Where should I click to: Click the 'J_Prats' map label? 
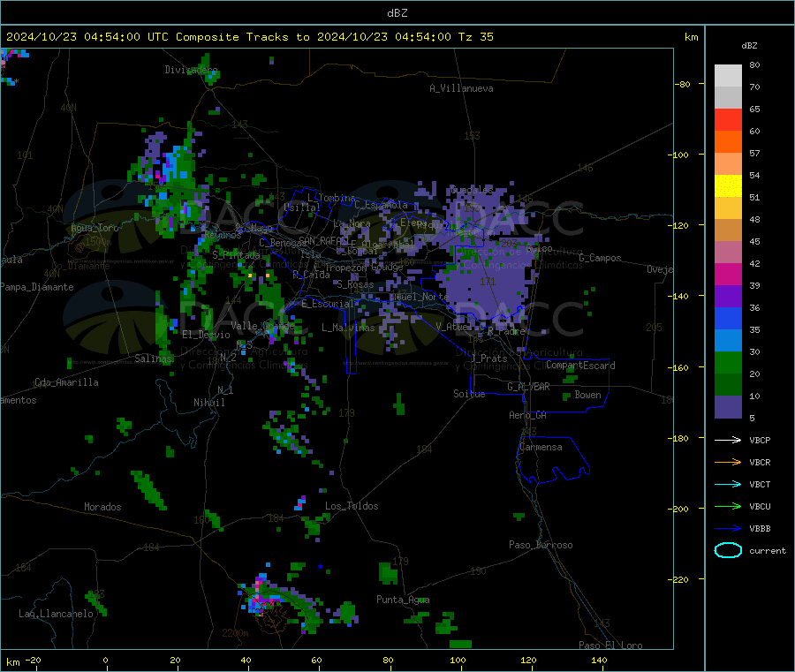(x=488, y=359)
